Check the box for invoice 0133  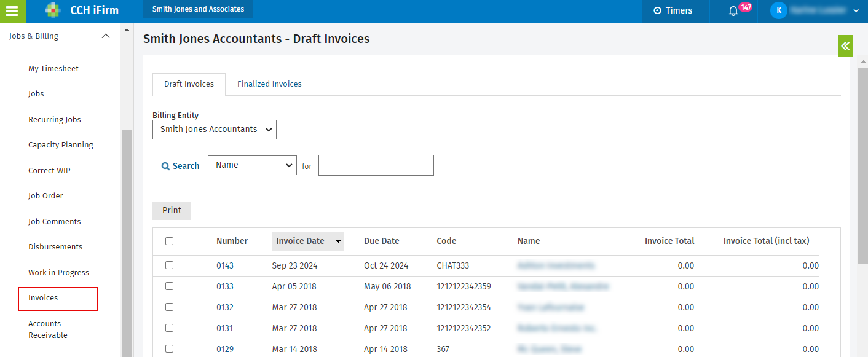point(169,286)
